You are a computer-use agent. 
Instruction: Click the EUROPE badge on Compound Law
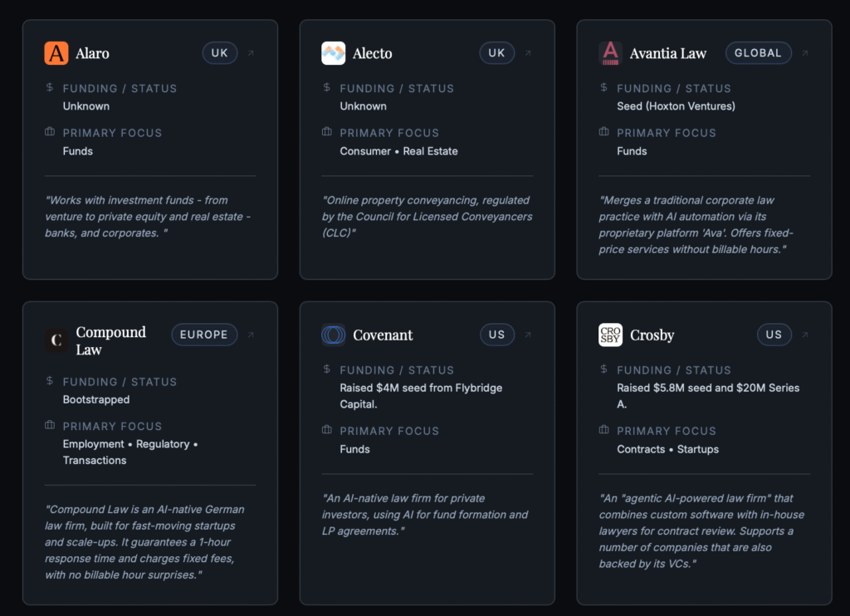204,335
